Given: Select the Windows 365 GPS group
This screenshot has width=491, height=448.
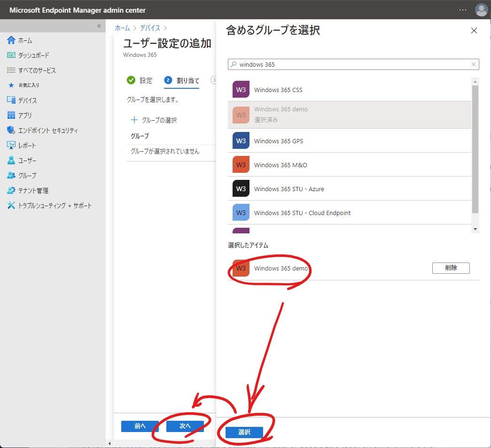Looking at the screenshot, I should point(350,141).
